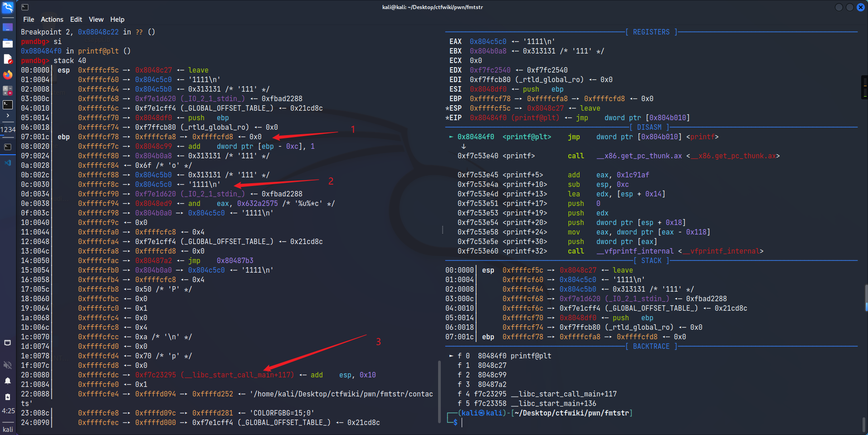Image resolution: width=868 pixels, height=435 pixels.
Task: Open the Kali applications menu dragon icon
Action: coord(8,8)
